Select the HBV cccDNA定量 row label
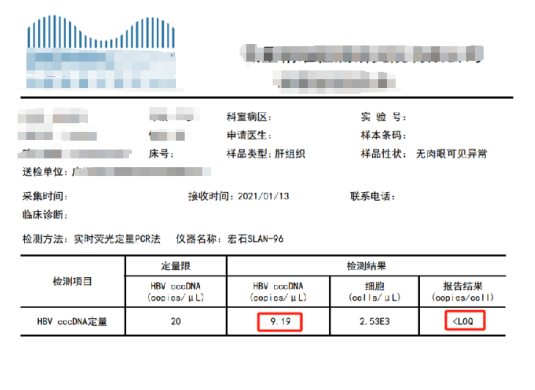The width and height of the screenshot is (535, 390). [72, 321]
